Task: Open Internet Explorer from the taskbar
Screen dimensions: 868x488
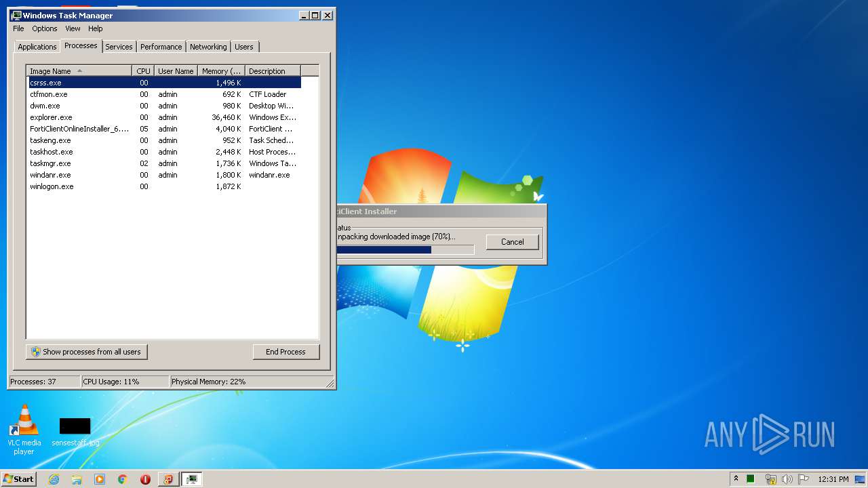Action: [54, 479]
